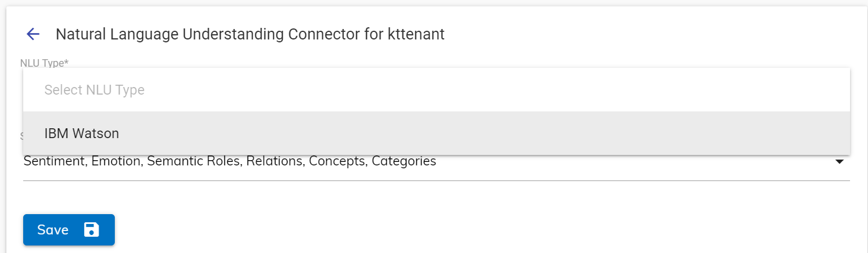
Task: Click the back arrow icon
Action: pos(33,34)
